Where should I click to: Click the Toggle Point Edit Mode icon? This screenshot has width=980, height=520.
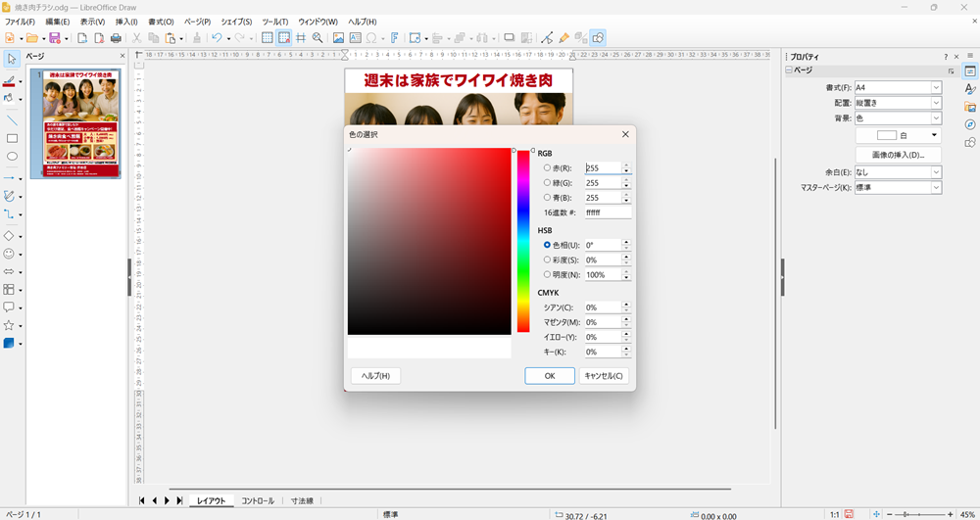(x=547, y=38)
